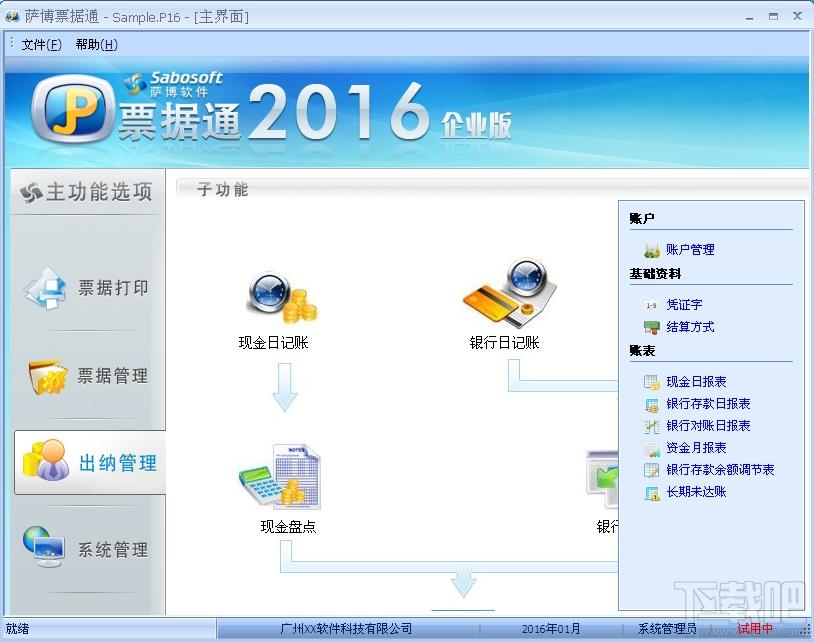Click the 就绪 status text
The height and width of the screenshot is (642, 814).
[x=17, y=629]
